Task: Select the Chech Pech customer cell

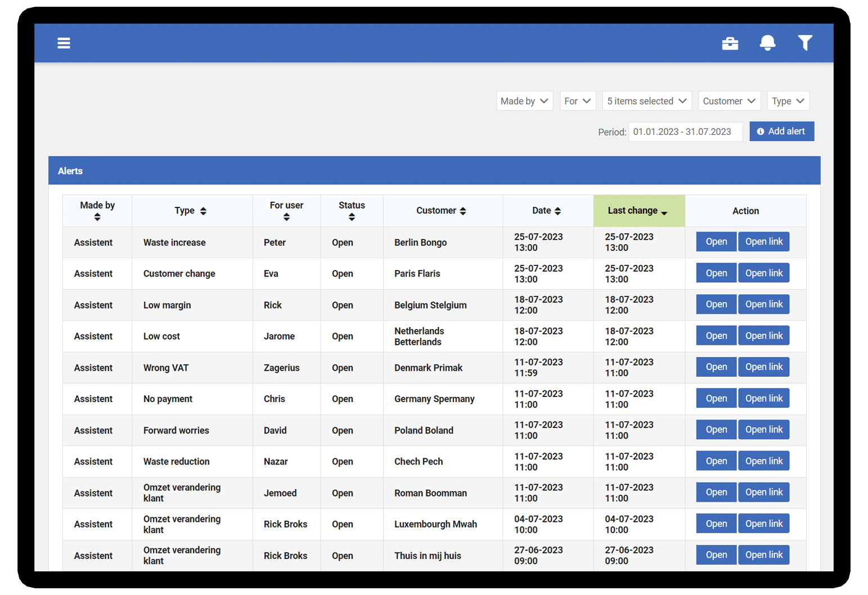Action: 443,462
